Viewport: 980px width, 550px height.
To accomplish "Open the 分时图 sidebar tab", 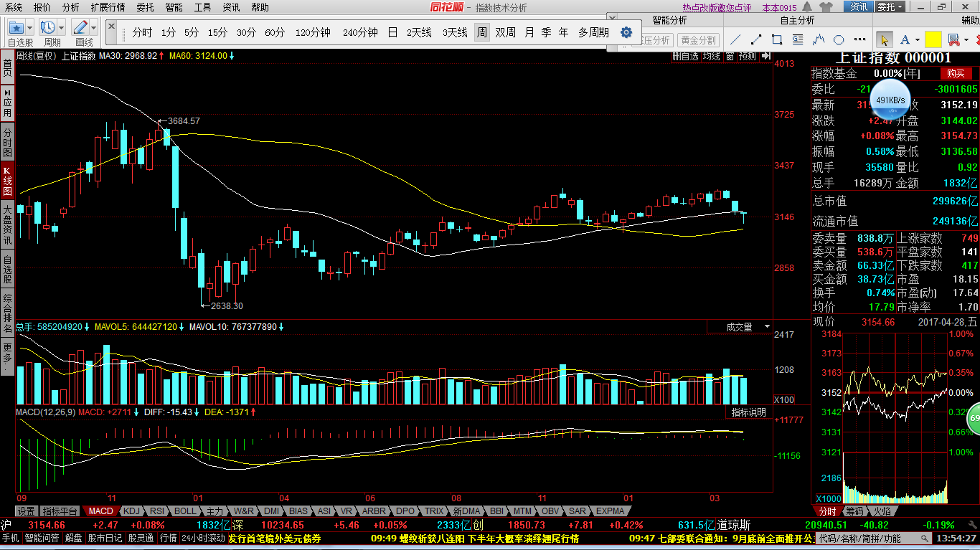I will pos(7,143).
